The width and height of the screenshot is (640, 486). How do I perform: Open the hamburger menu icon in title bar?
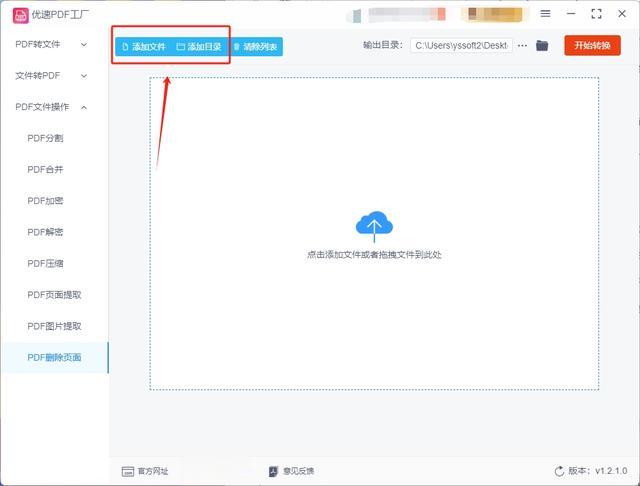[x=545, y=13]
